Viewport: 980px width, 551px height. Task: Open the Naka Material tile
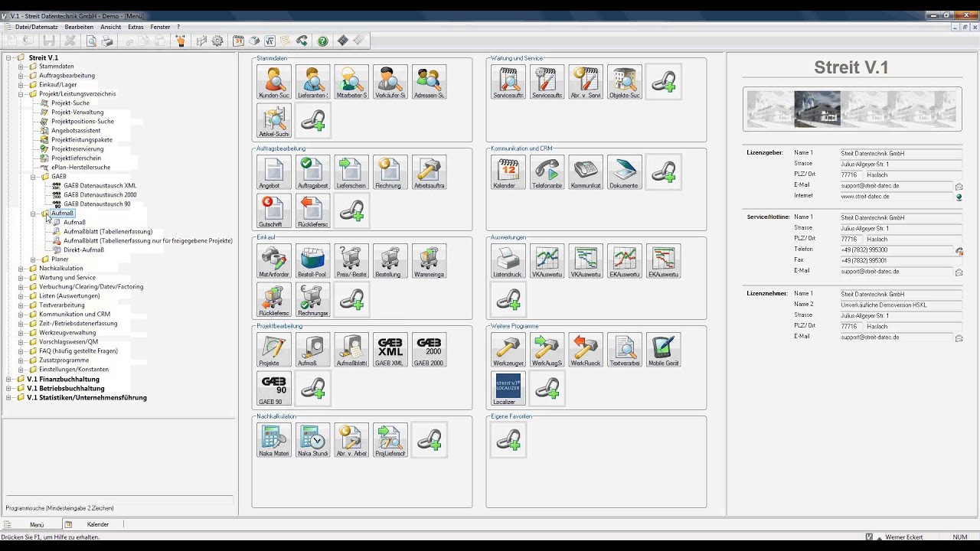click(x=274, y=440)
